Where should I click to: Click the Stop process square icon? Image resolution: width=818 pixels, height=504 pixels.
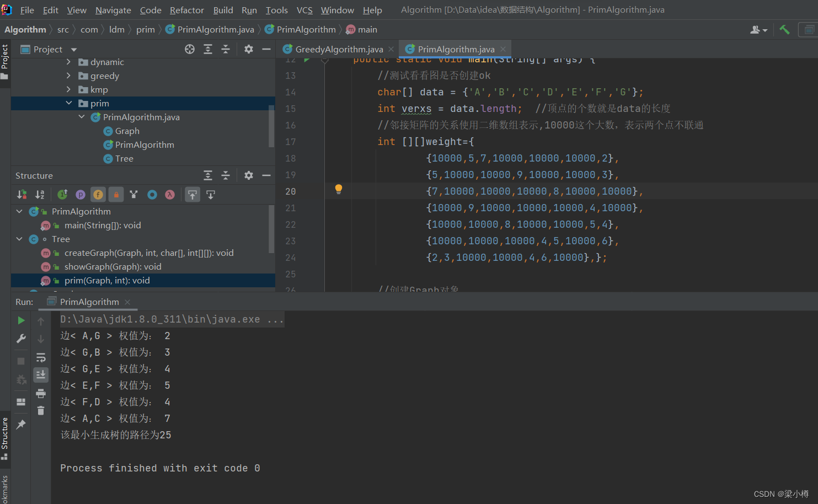click(x=21, y=361)
